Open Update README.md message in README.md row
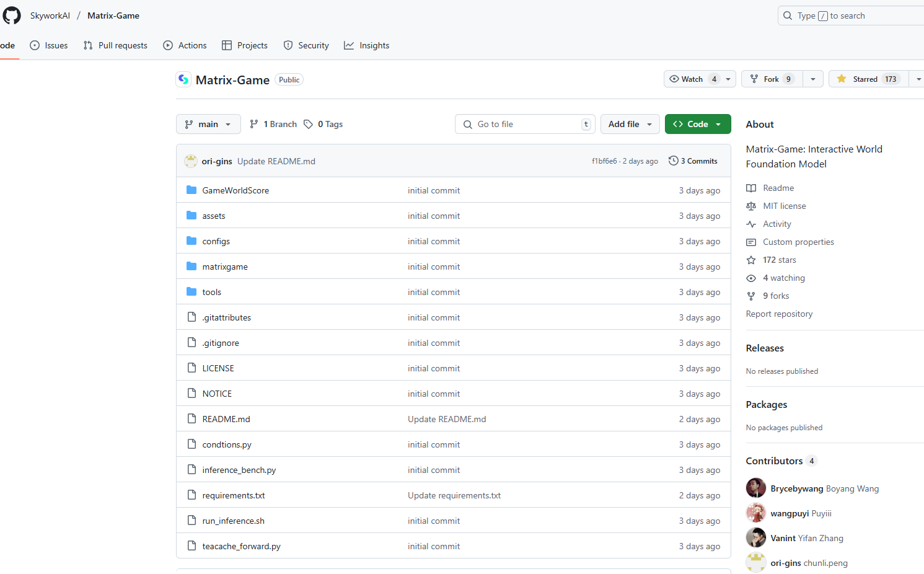Image resolution: width=924 pixels, height=574 pixels. (x=447, y=419)
